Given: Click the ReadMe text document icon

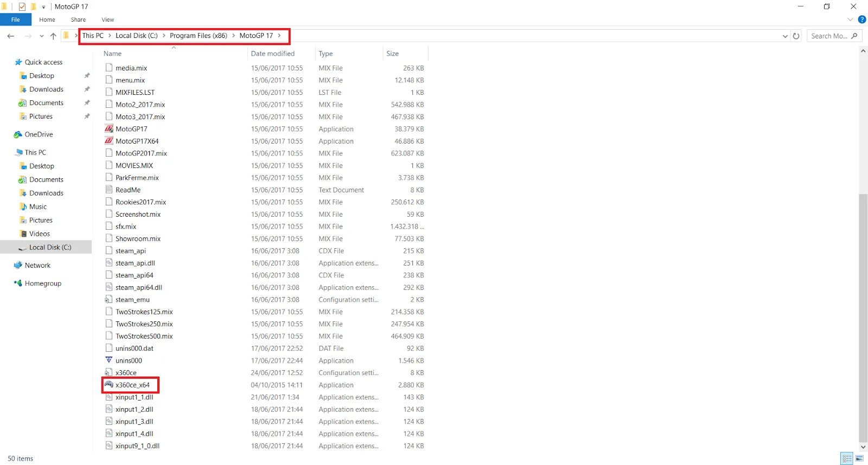Looking at the screenshot, I should [108, 190].
